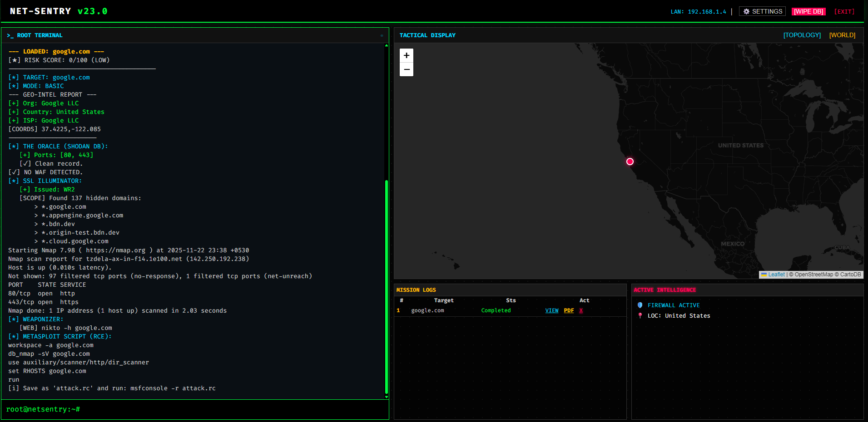Click the Issued: WR2 line

(47, 190)
